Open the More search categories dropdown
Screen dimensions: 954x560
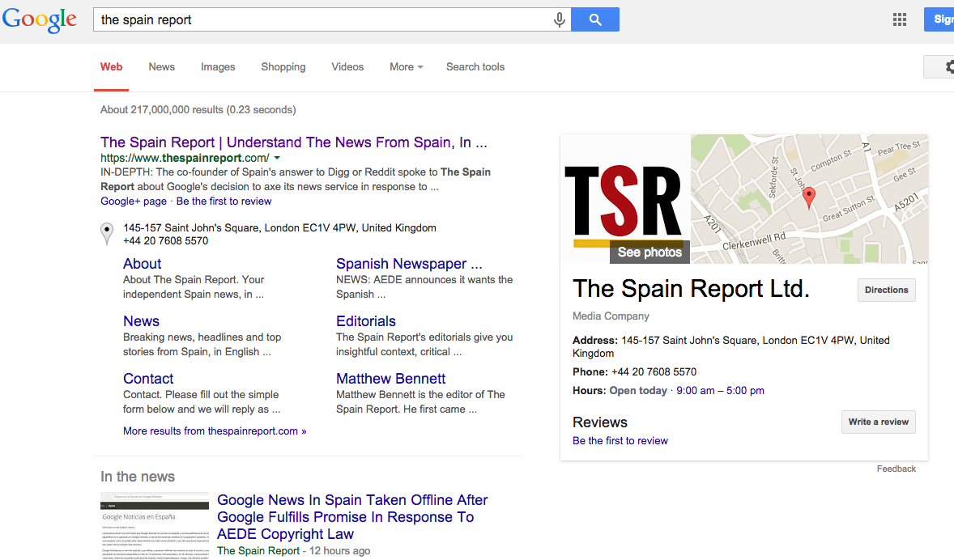(407, 67)
